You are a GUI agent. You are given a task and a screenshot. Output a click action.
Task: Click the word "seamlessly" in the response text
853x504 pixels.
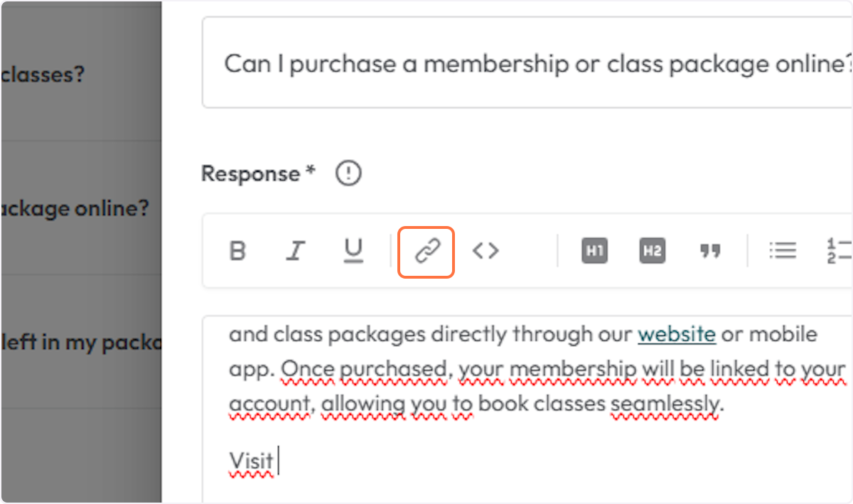pyautogui.click(x=665, y=404)
